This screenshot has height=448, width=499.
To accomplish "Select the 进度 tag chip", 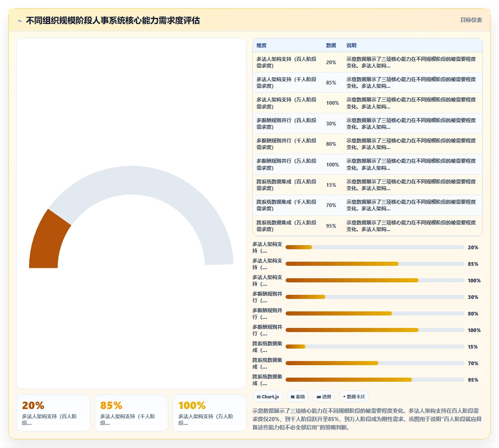I will coord(324,397).
